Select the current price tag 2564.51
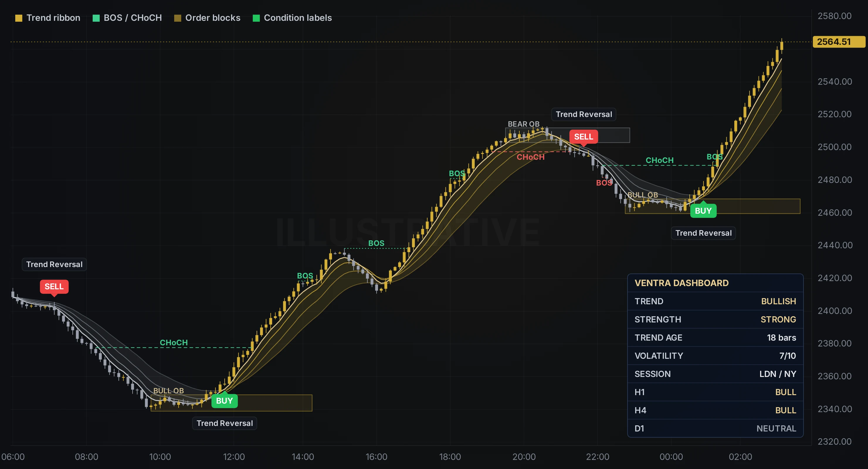Screen dimensions: 868x469 click(839, 42)
